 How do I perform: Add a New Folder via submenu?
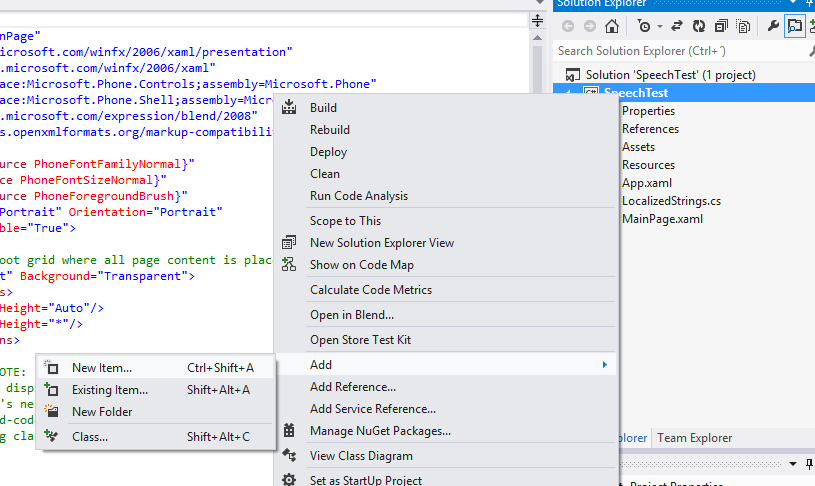[156, 412]
